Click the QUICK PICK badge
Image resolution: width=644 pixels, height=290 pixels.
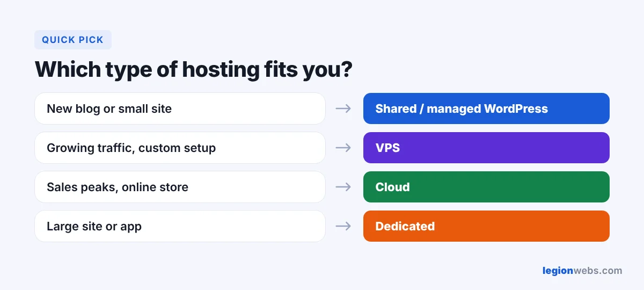click(x=73, y=40)
